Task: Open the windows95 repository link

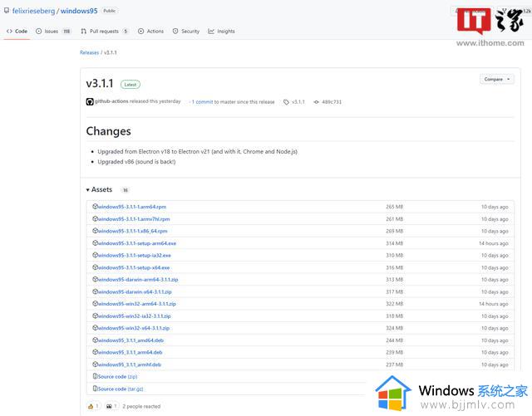Action: 79,11
